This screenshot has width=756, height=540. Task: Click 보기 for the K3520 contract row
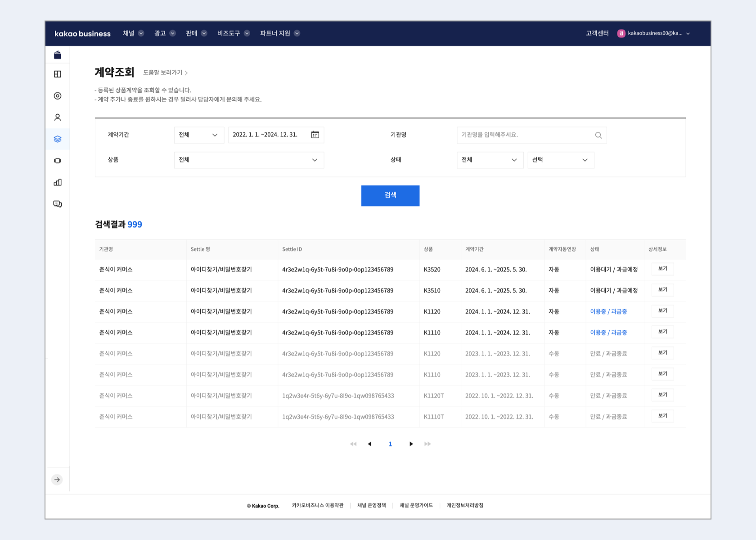(x=662, y=269)
